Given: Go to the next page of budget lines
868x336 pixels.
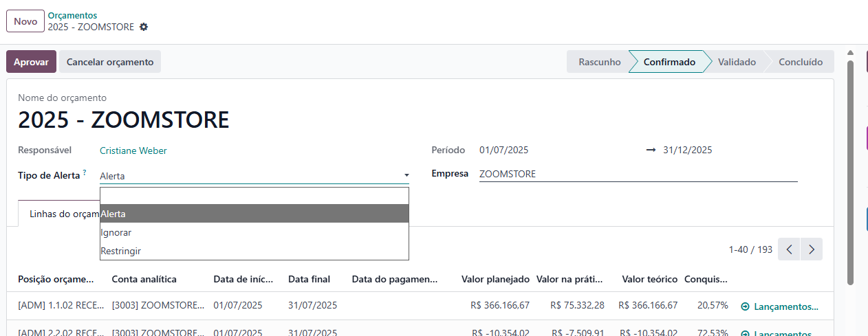Looking at the screenshot, I should pyautogui.click(x=812, y=249).
